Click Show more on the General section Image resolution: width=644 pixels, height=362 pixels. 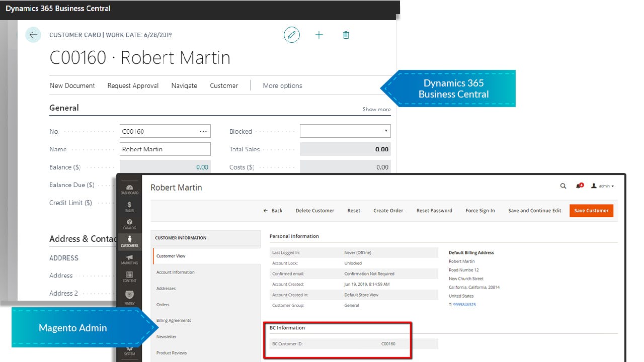376,109
